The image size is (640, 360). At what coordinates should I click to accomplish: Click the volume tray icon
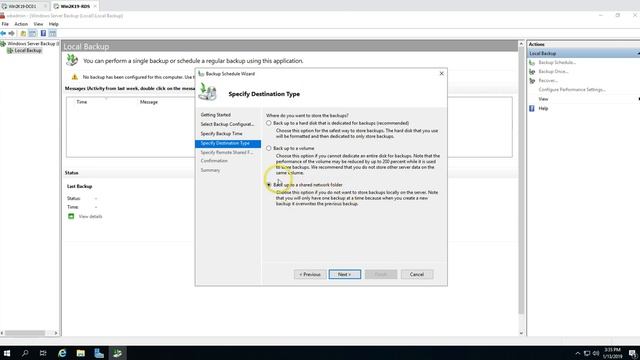(596, 353)
